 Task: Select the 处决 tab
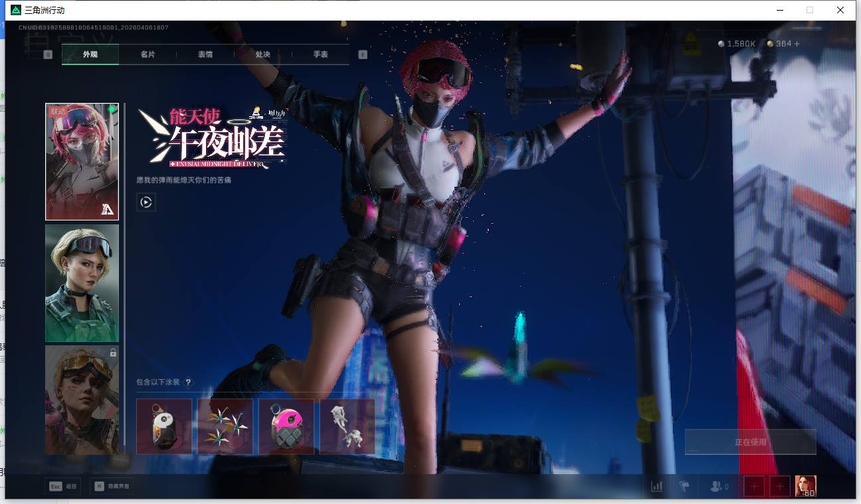point(263,54)
